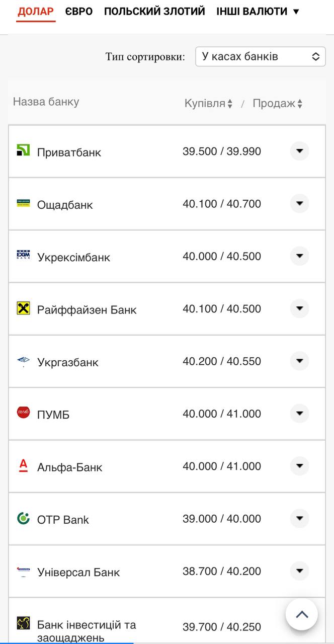Sort banks by Купівля rate
The height and width of the screenshot is (644, 334).
[x=208, y=104]
